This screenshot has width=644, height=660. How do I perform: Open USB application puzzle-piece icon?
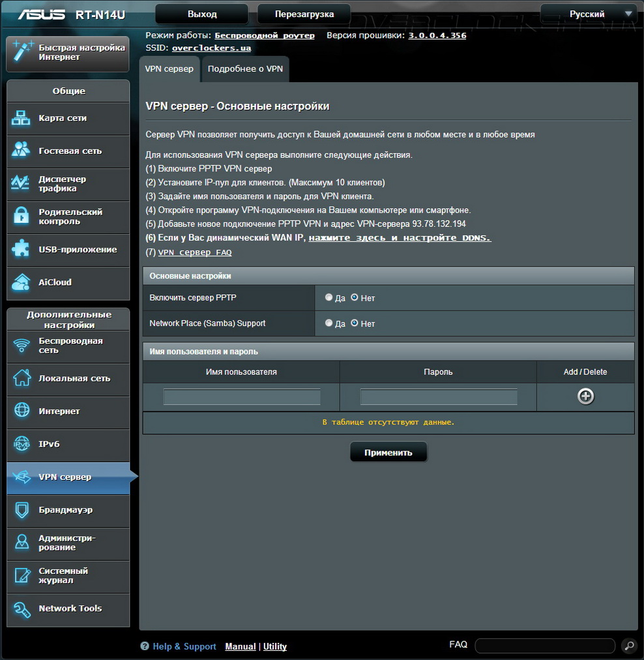[x=22, y=249]
